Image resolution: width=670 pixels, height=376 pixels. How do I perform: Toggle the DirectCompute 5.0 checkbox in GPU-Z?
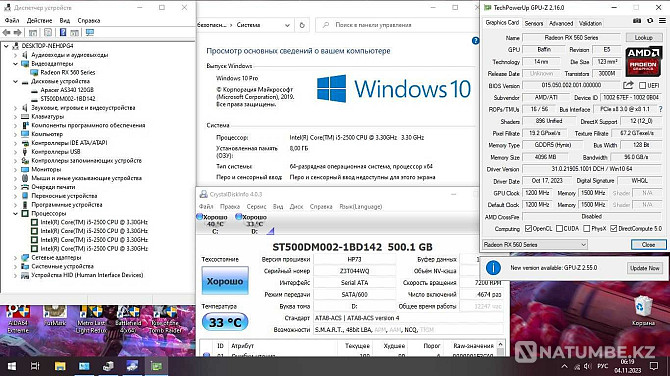pos(614,229)
